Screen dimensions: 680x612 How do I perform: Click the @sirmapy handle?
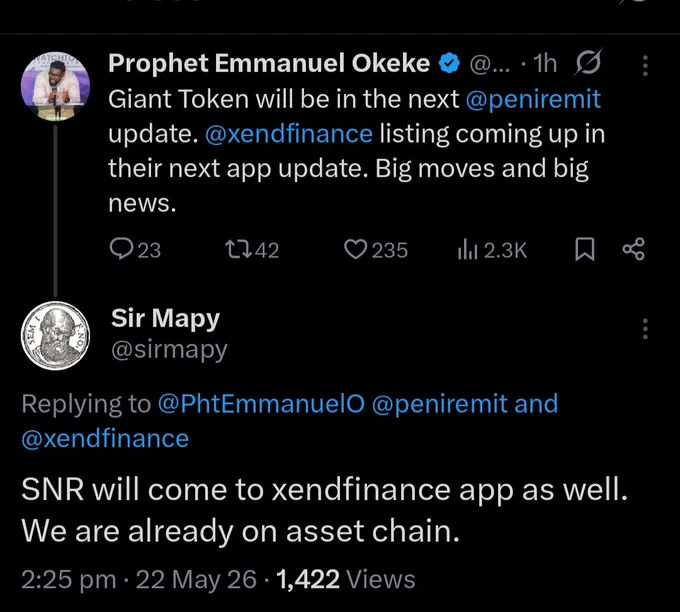coord(169,350)
